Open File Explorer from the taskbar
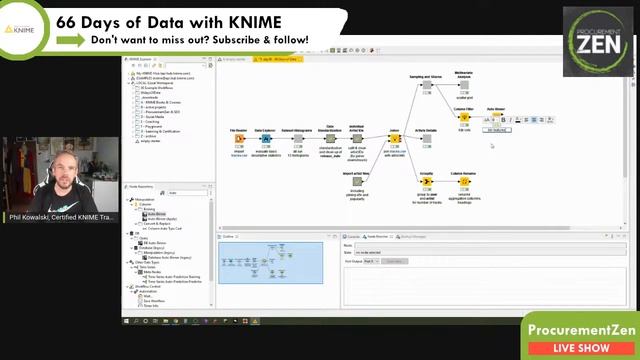The width and height of the screenshot is (640, 360). (x=165, y=321)
